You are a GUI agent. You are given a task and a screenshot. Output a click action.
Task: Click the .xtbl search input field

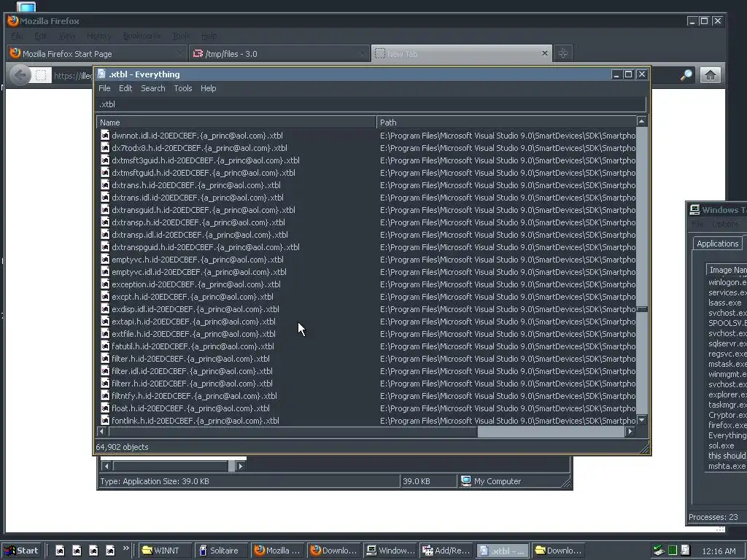pyautogui.click(x=371, y=104)
